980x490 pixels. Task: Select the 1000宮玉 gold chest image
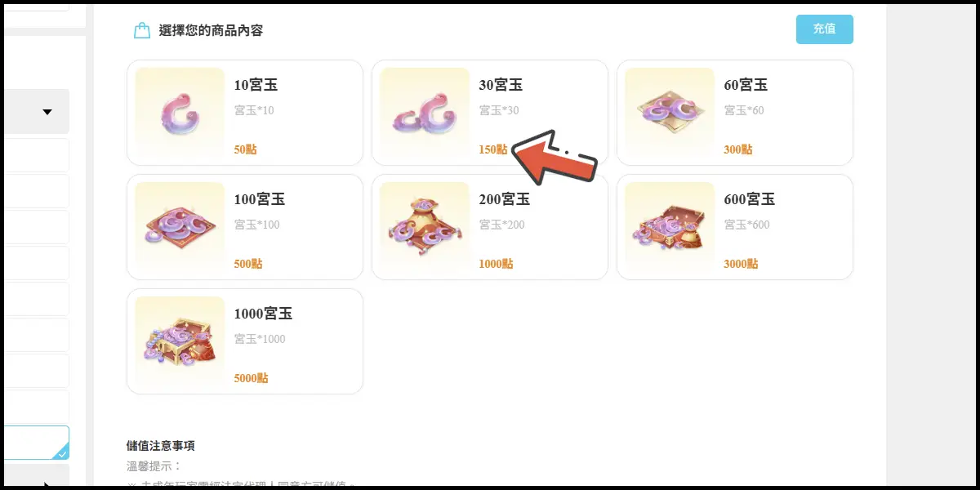180,341
